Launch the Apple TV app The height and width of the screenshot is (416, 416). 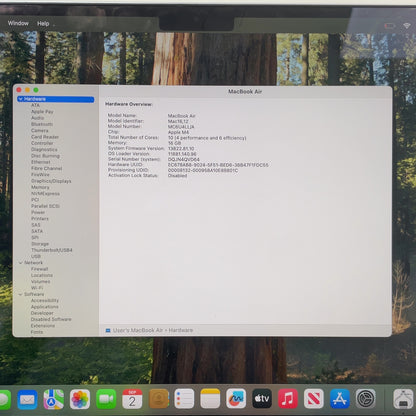(262, 398)
